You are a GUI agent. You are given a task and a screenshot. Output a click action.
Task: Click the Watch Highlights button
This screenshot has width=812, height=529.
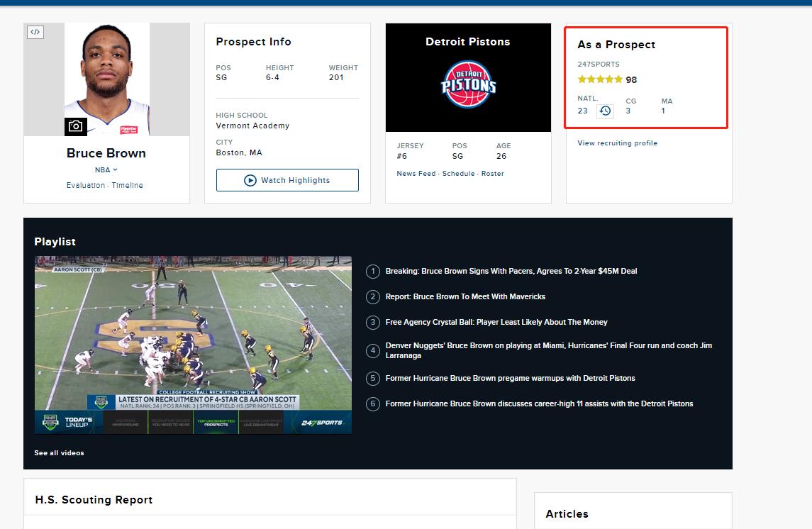[x=287, y=180]
